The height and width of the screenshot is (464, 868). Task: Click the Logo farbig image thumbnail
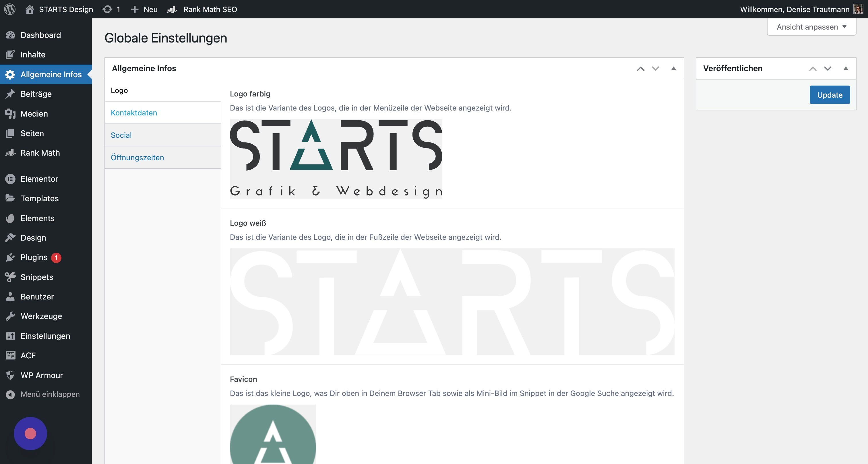coord(336,159)
